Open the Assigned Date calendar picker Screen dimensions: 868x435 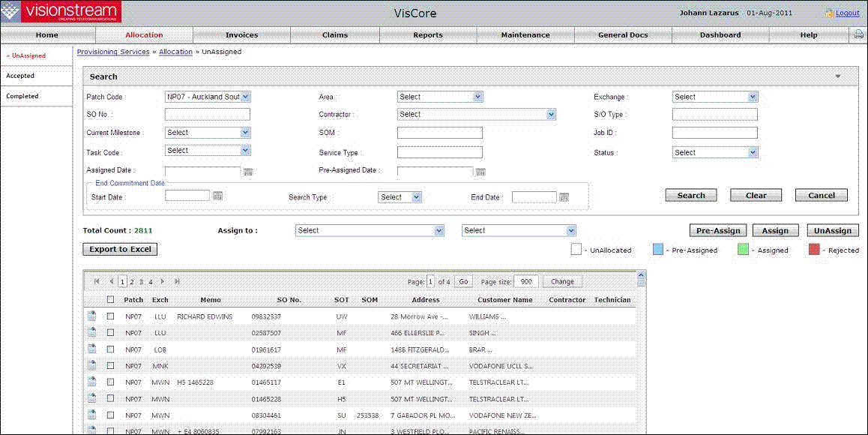(x=248, y=172)
